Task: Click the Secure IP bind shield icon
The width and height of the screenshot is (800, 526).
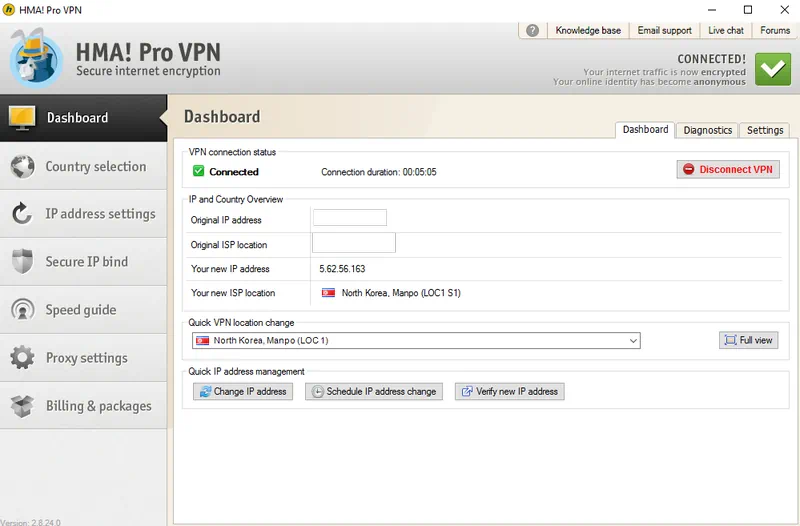Action: [x=22, y=261]
